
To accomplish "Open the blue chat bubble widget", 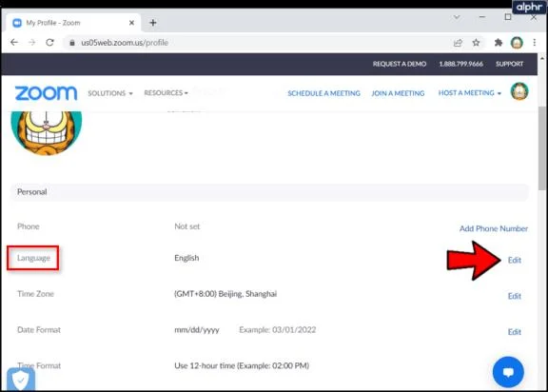I will coord(508,372).
